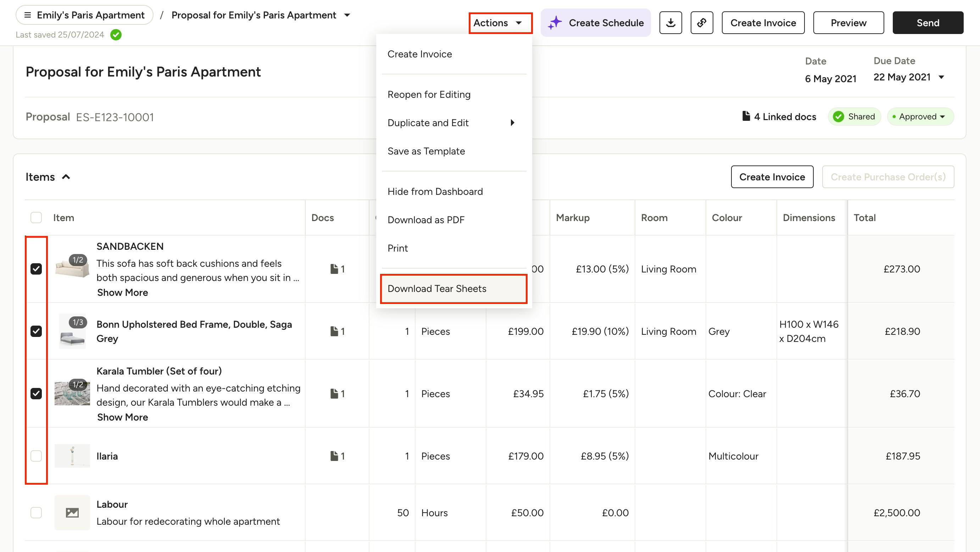This screenshot has width=980, height=552.
Task: Click the copy link icon button
Action: click(x=702, y=23)
